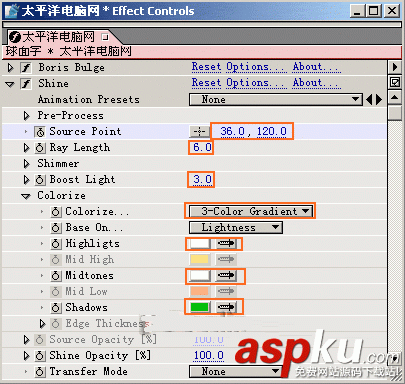Open the Midtones white color swatch
The image size is (405, 384).
(x=200, y=276)
